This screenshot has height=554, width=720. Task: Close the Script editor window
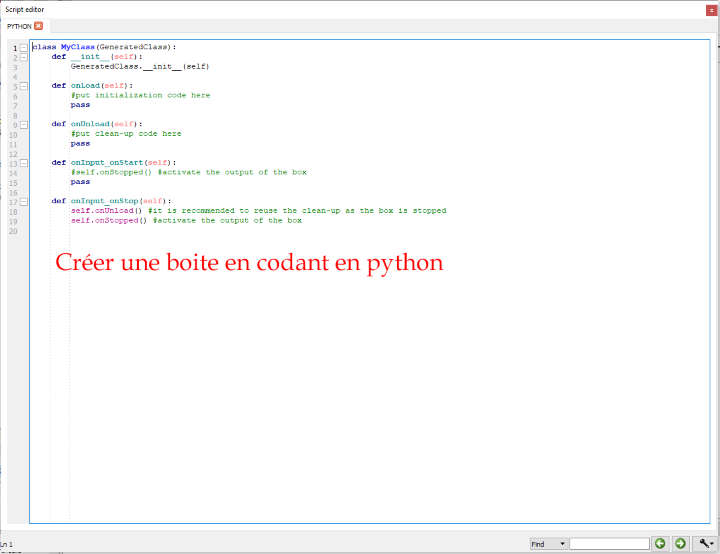[x=712, y=10]
